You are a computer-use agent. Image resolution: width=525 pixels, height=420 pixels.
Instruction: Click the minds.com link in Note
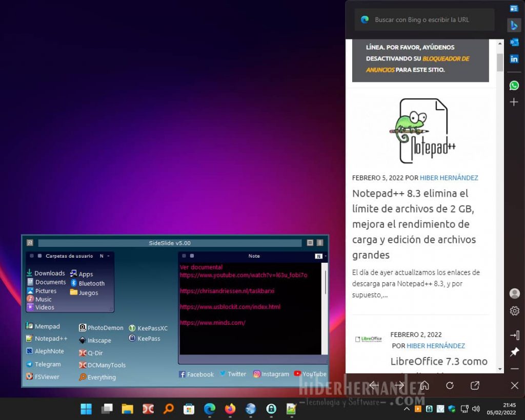213,323
